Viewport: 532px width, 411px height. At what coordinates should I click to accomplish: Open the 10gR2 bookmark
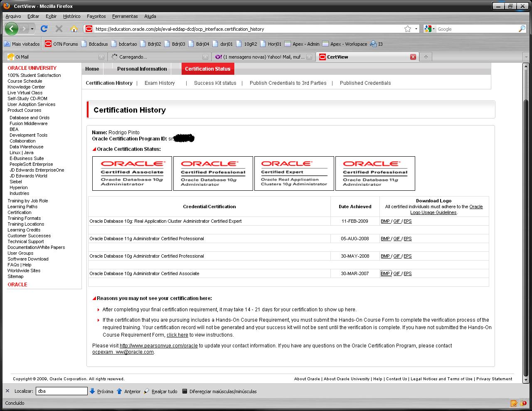tap(247, 44)
